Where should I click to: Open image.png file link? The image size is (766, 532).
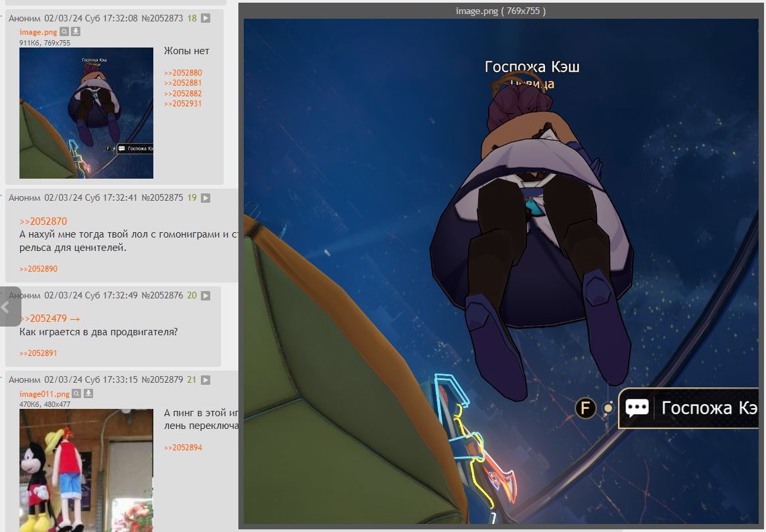(38, 32)
